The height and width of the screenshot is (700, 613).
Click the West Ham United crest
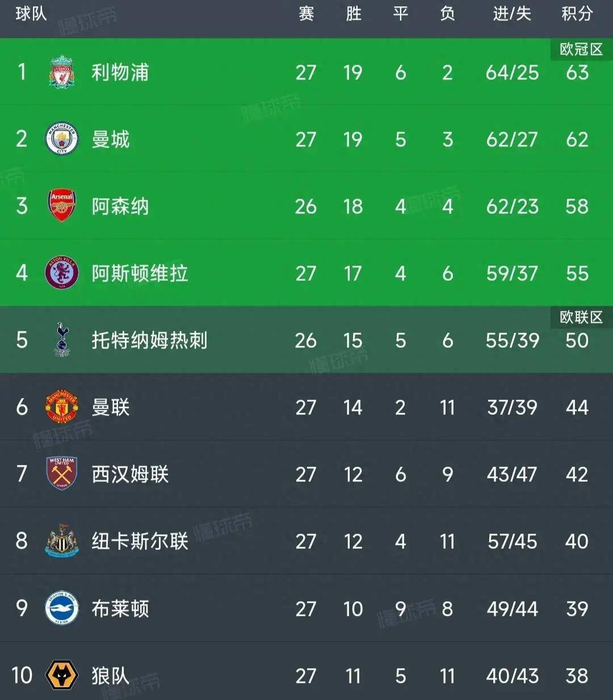point(61,473)
